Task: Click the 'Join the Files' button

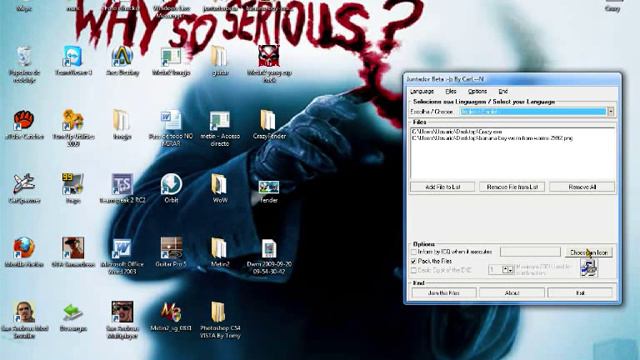Action: click(444, 293)
